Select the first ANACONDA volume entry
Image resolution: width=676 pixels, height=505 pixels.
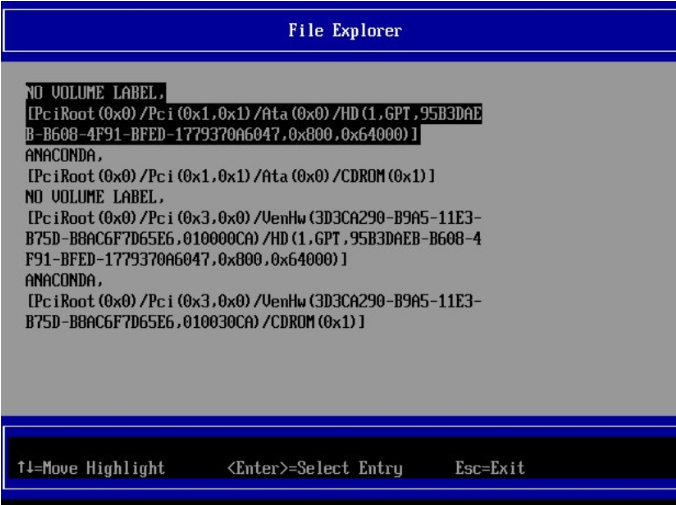click(x=63, y=155)
